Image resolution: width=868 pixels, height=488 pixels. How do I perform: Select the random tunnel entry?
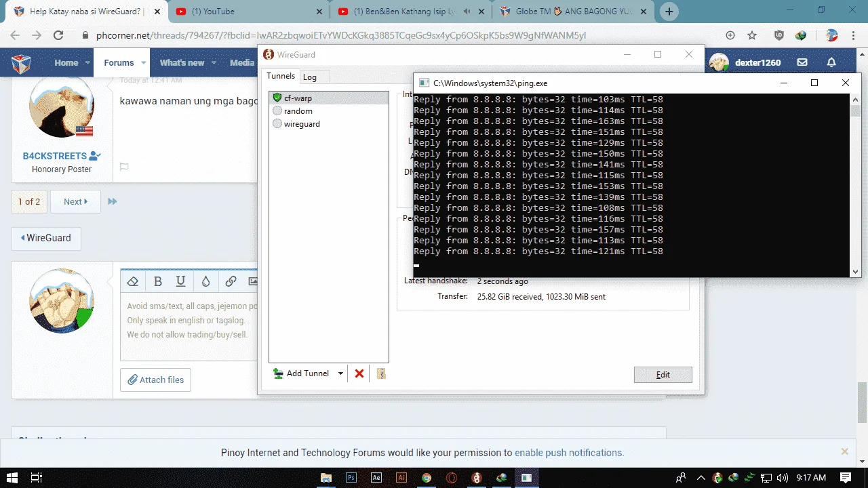329,111
